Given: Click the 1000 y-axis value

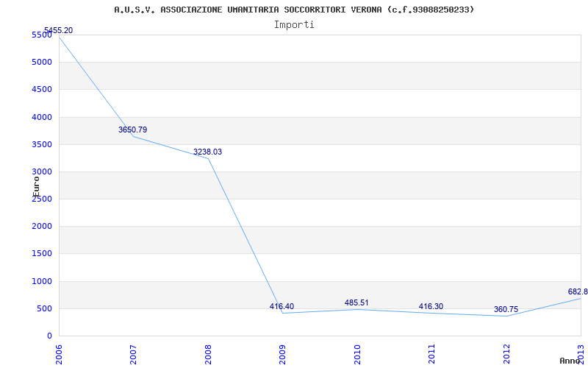Looking at the screenshot, I should pos(42,281).
